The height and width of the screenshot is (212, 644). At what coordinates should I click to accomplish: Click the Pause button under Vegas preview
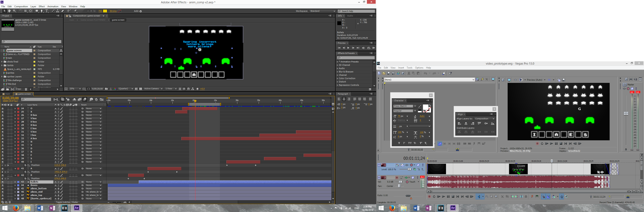(x=556, y=143)
